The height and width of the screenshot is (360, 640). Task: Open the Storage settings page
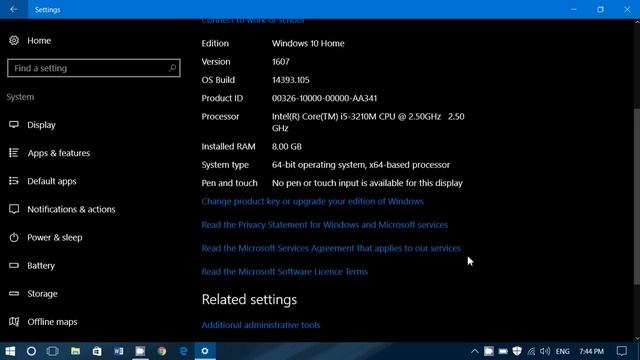tap(42, 294)
